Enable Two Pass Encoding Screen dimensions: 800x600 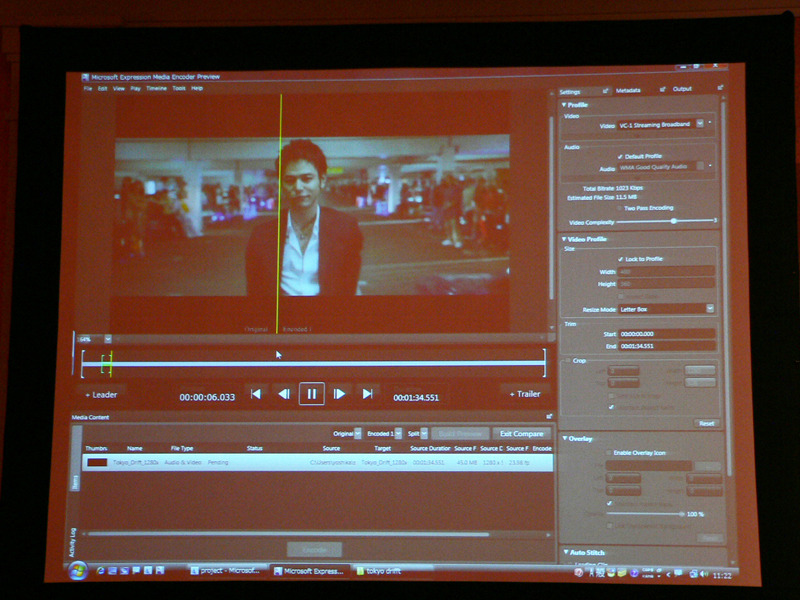[620, 208]
